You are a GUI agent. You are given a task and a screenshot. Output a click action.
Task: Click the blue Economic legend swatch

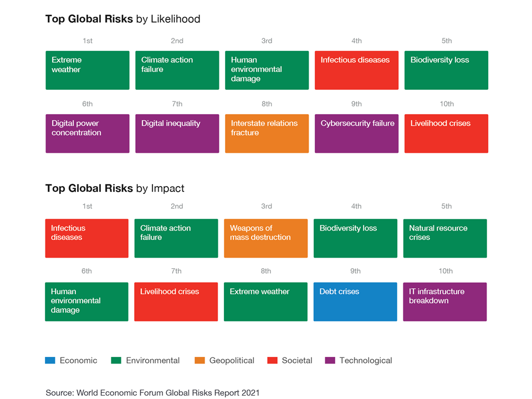(x=50, y=360)
